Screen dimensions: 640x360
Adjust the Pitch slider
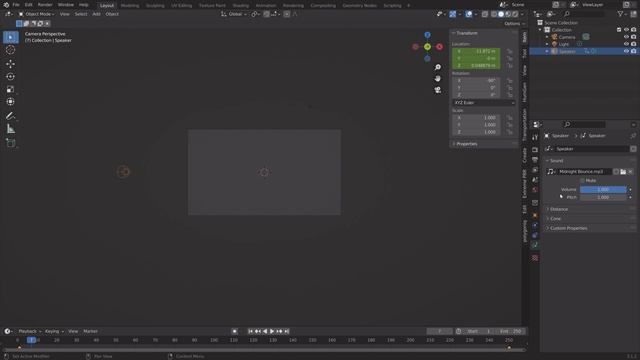click(603, 197)
